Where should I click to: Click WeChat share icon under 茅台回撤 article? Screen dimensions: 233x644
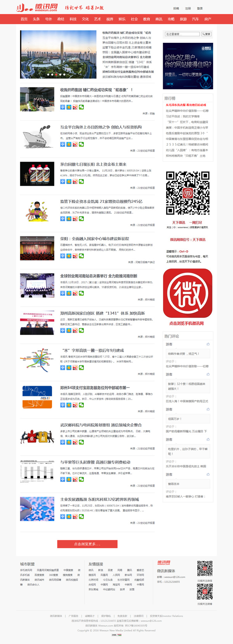click(x=81, y=182)
